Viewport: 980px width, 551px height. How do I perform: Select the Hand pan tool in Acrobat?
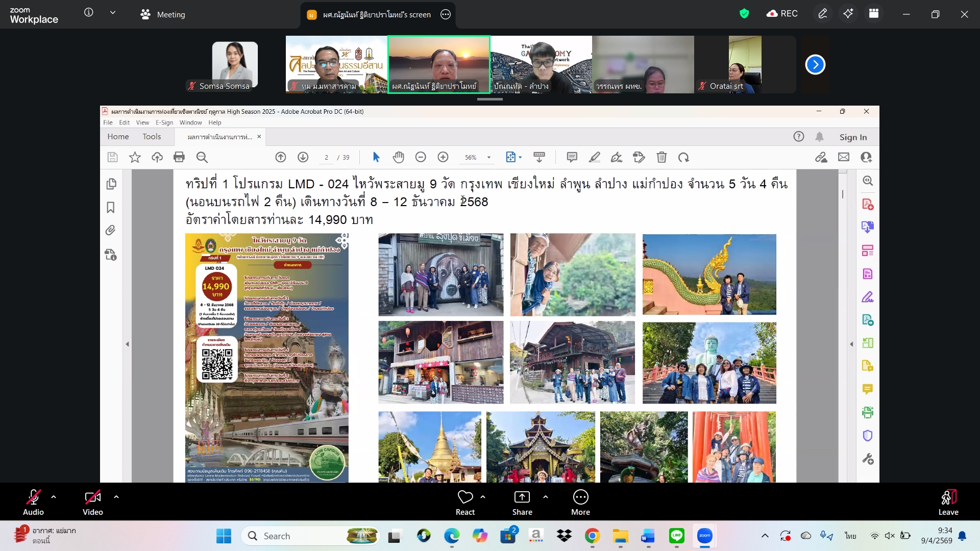(x=398, y=157)
